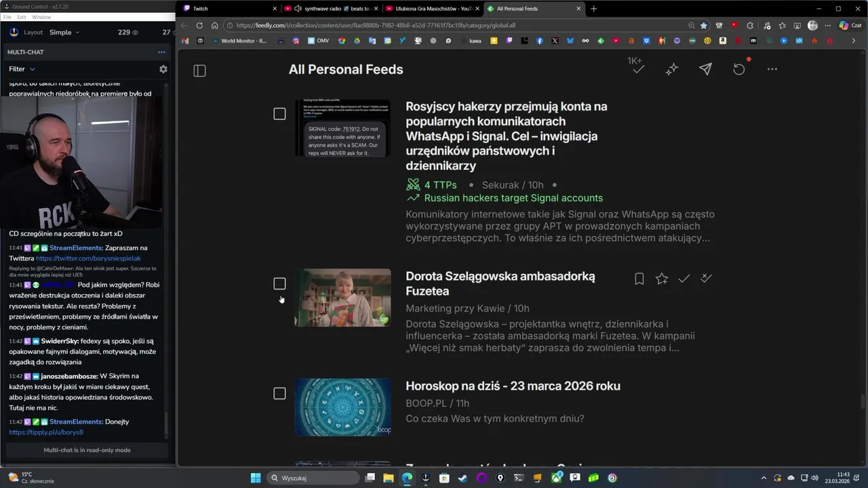The height and width of the screenshot is (488, 868).
Task: Tick the checkbox beside Horoskop na dziś article
Action: (279, 393)
